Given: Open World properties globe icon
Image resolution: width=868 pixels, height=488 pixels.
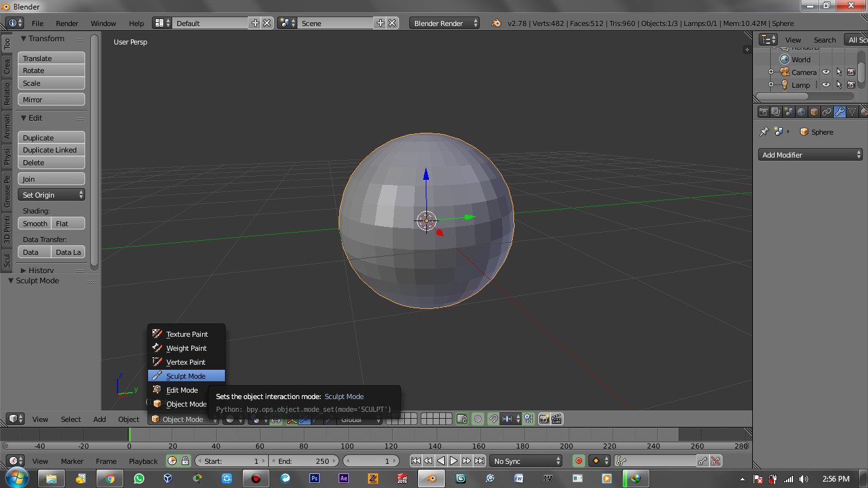Looking at the screenshot, I should (801, 111).
